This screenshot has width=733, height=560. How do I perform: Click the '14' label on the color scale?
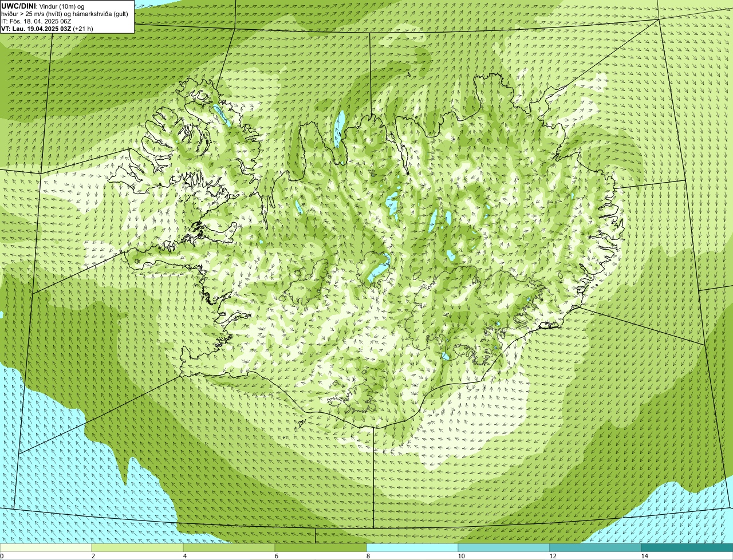click(x=644, y=556)
